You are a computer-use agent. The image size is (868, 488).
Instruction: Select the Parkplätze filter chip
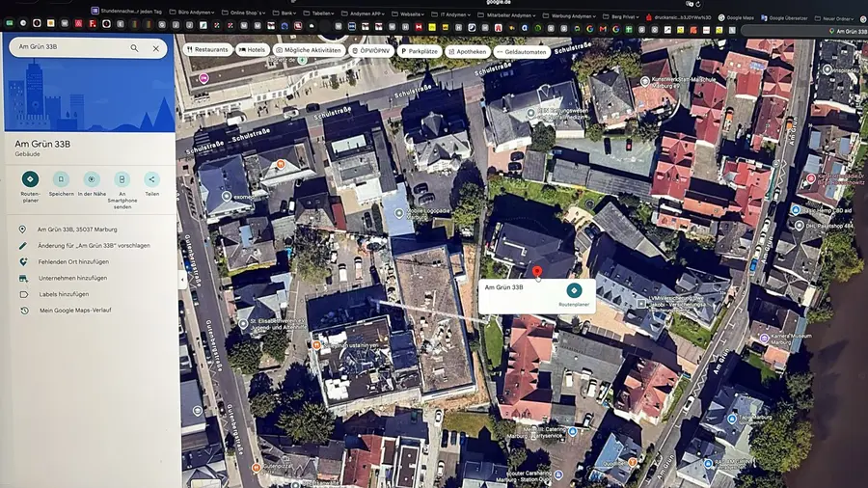(x=420, y=51)
